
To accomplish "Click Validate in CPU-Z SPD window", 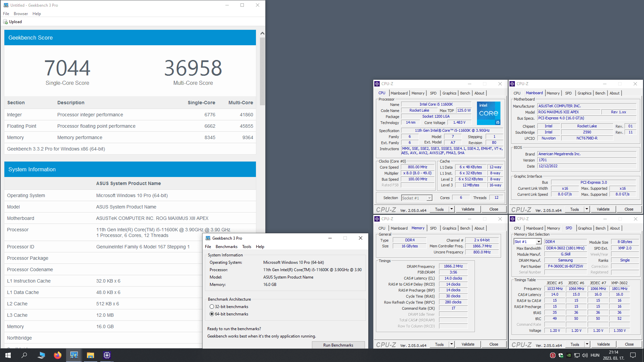I will click(603, 344).
